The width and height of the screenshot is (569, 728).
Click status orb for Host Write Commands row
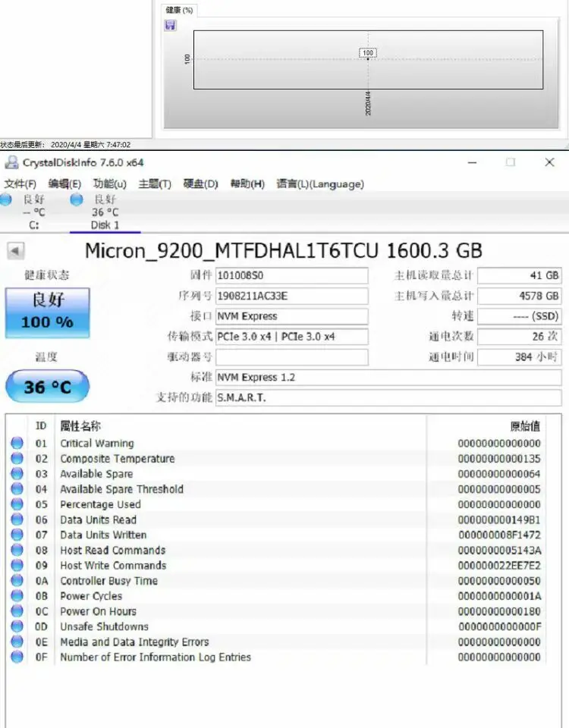click(17, 565)
